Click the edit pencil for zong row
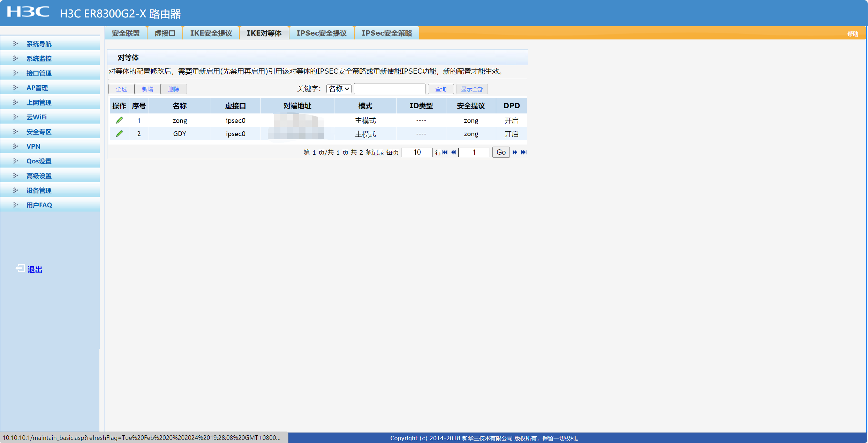 (119, 120)
